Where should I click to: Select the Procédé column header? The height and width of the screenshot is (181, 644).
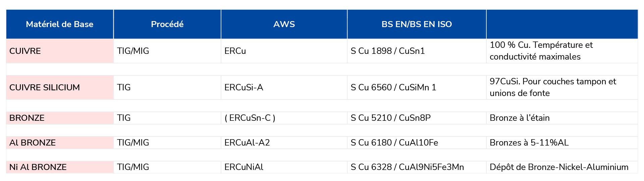pyautogui.click(x=167, y=24)
